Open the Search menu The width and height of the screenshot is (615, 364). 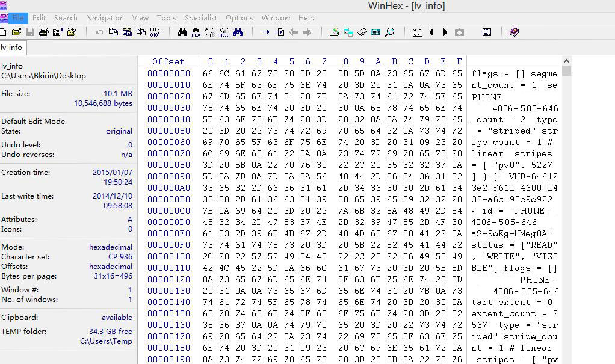point(66,17)
